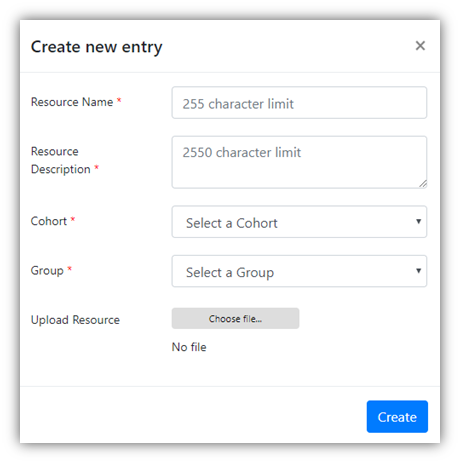The image size is (460, 463).
Task: Open the Select a Group dropdown
Action: coord(299,271)
